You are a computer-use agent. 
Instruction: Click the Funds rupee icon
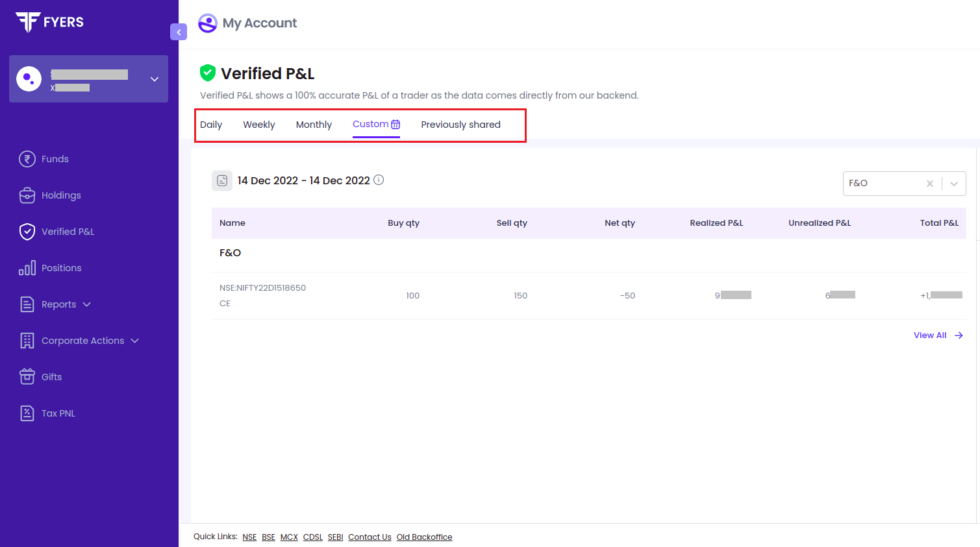tap(27, 159)
